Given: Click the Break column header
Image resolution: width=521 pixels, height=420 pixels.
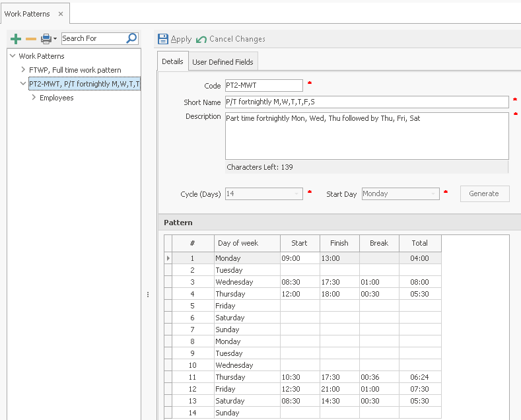Looking at the screenshot, I should [x=379, y=243].
